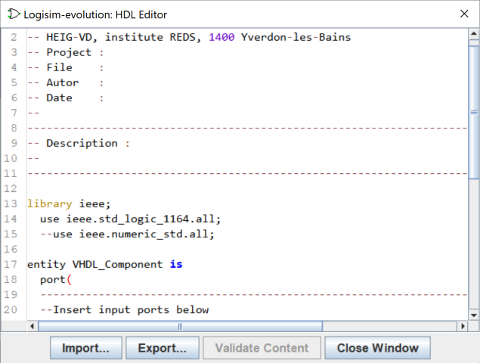Viewport: 480px width, 363px height.
Task: Click the Logisim-evolution app icon in title bar
Action: (14, 14)
